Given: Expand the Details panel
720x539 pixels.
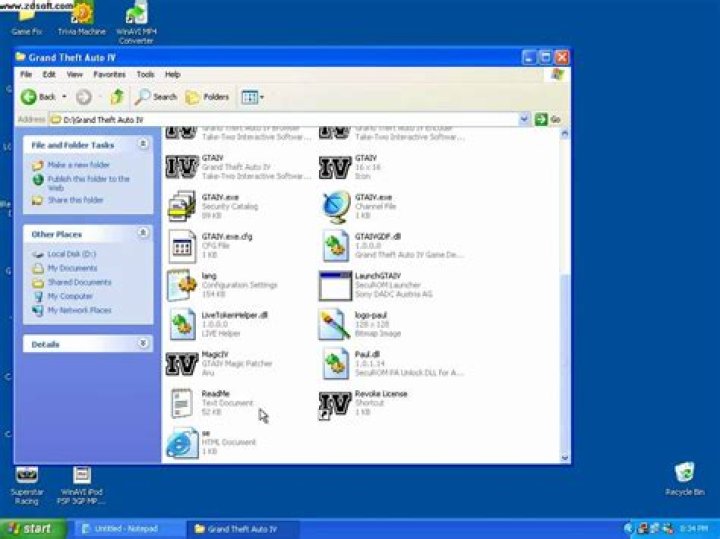Looking at the screenshot, I should coord(143,343).
